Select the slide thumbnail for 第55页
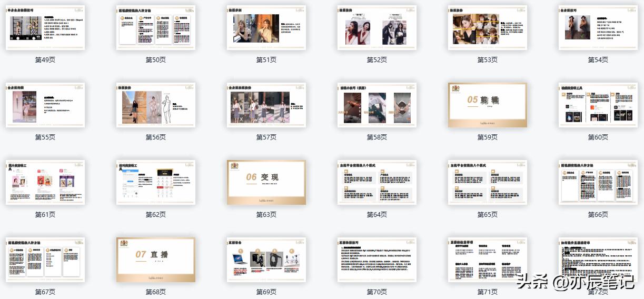This screenshot has height=299, width=644. [x=45, y=105]
